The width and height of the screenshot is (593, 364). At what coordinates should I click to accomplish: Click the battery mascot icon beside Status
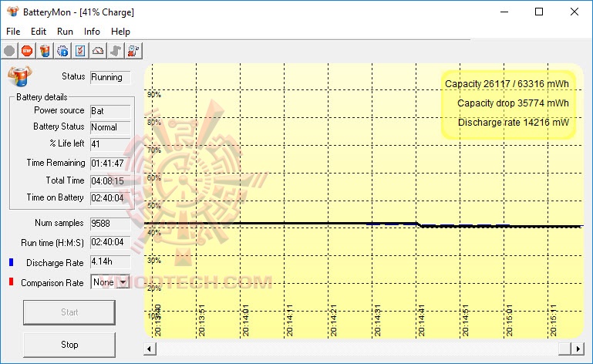[20, 76]
